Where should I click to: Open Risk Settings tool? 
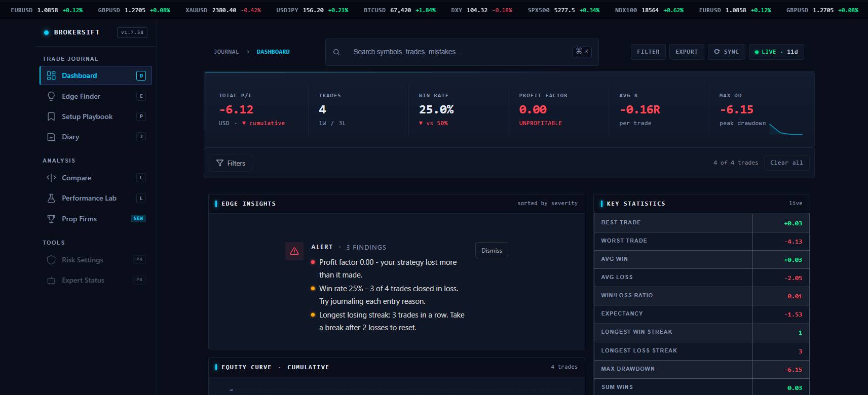point(96,260)
